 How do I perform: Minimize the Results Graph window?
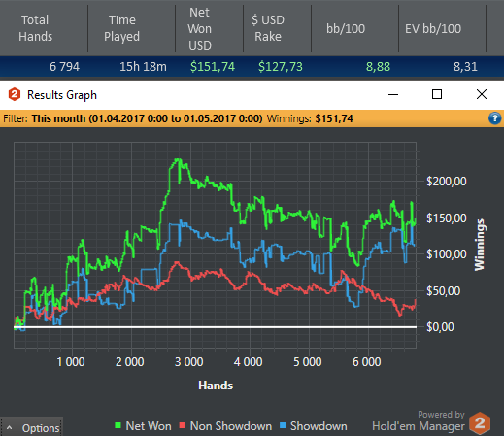point(393,94)
